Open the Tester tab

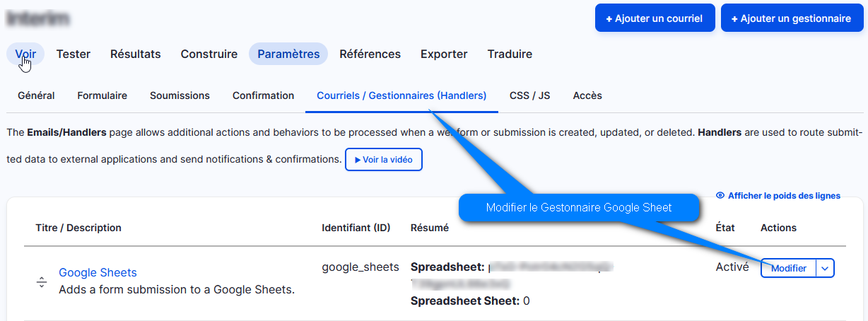(74, 54)
